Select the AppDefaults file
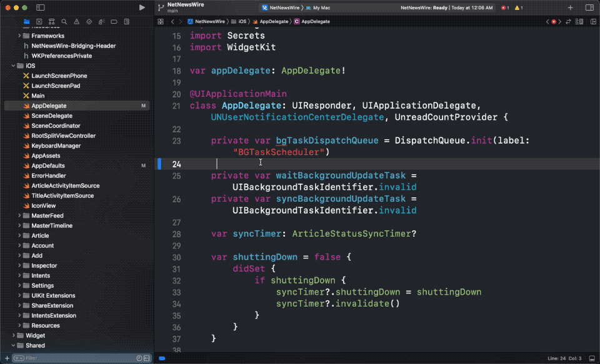The image size is (600, 364). click(x=48, y=165)
